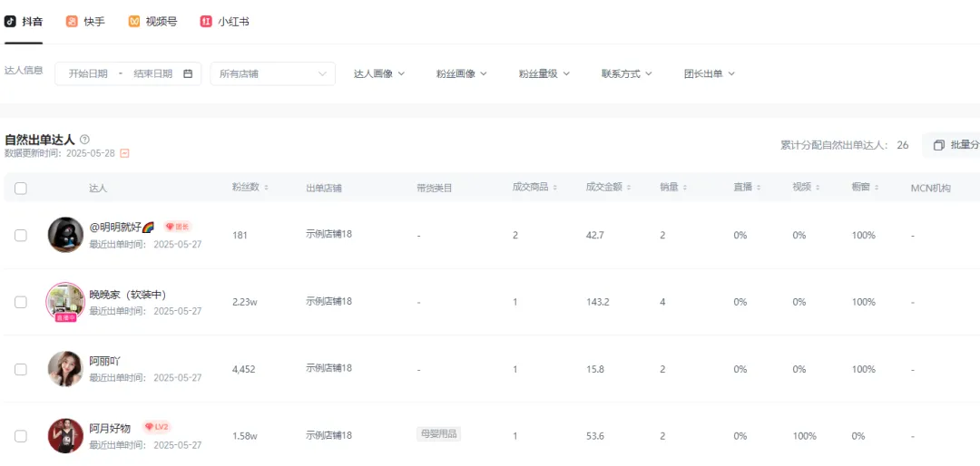Click the 批量分配 button
Image resolution: width=980 pixels, height=466 pixels.
[x=955, y=145]
